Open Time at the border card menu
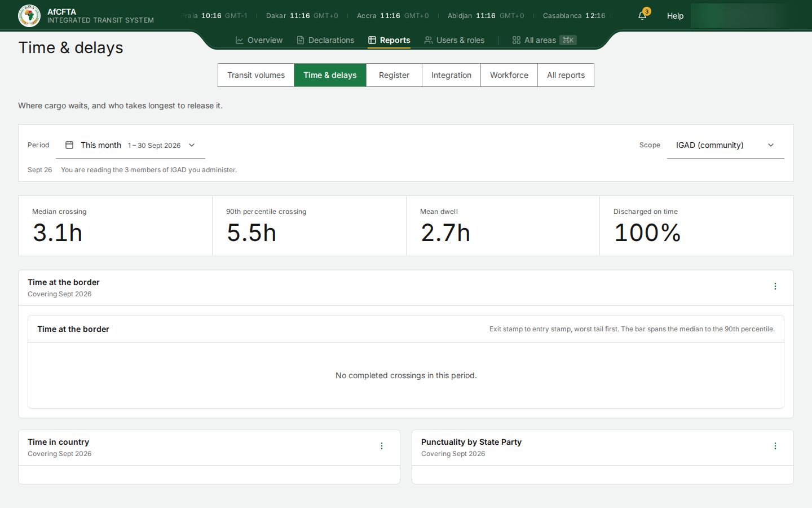 pos(775,286)
